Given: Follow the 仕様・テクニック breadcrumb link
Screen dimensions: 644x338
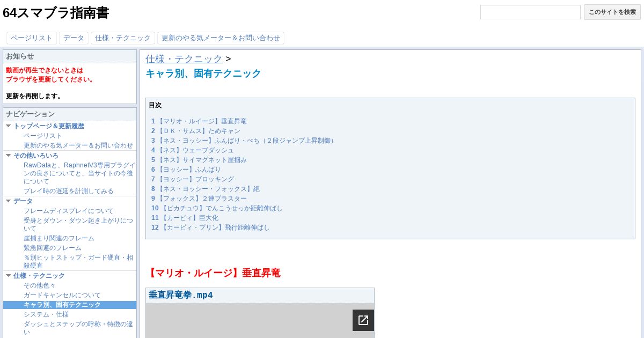Looking at the screenshot, I should pyautogui.click(x=184, y=59).
